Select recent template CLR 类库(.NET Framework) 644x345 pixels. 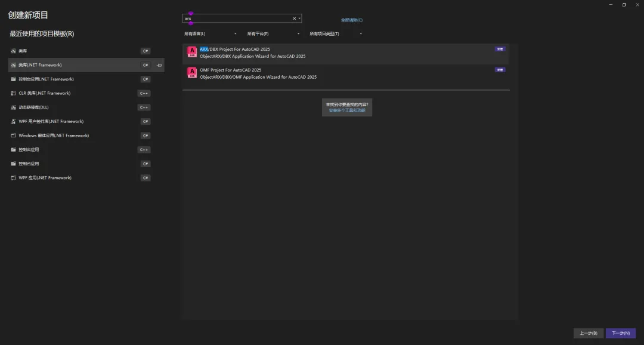click(x=86, y=93)
